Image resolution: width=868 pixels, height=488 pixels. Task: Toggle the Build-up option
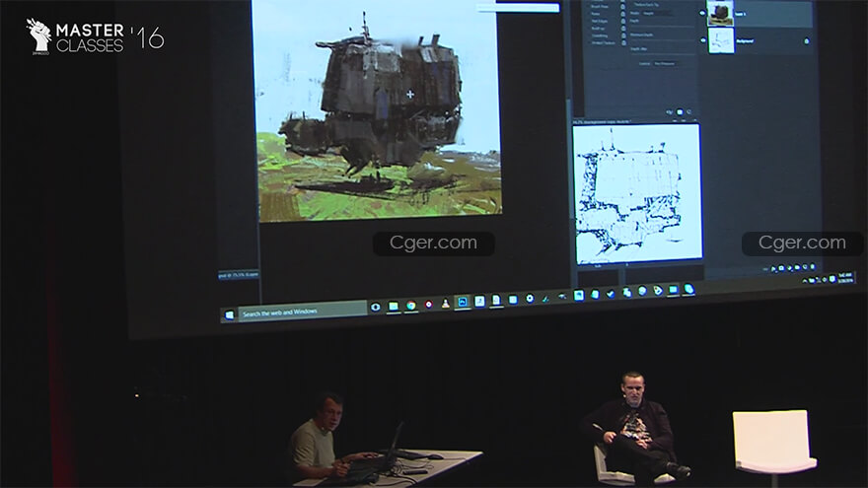(598, 29)
